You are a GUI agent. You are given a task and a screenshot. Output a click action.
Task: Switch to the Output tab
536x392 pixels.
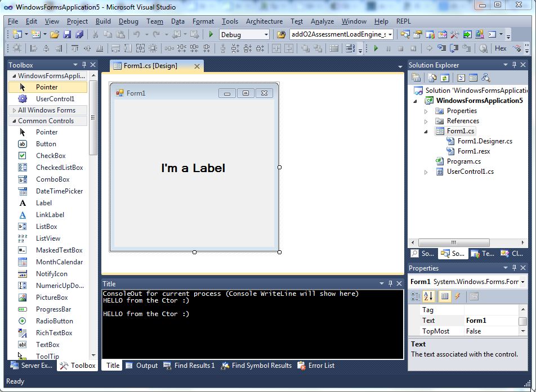(141, 366)
